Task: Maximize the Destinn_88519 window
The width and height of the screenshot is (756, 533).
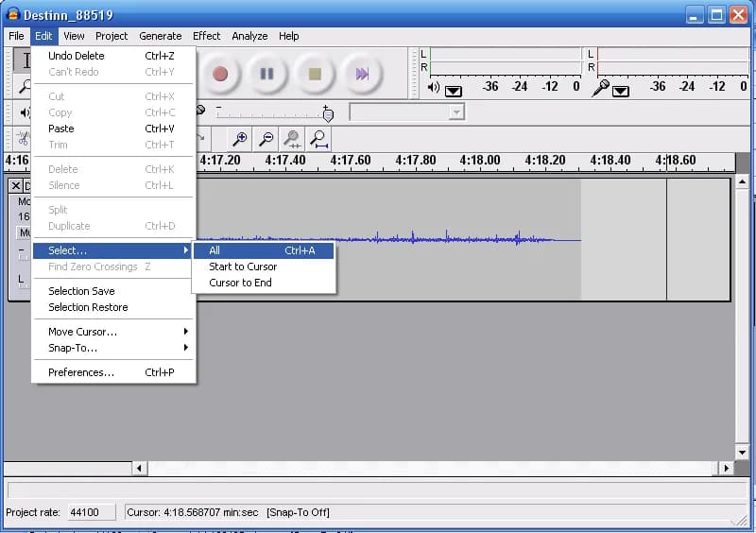Action: (x=716, y=15)
